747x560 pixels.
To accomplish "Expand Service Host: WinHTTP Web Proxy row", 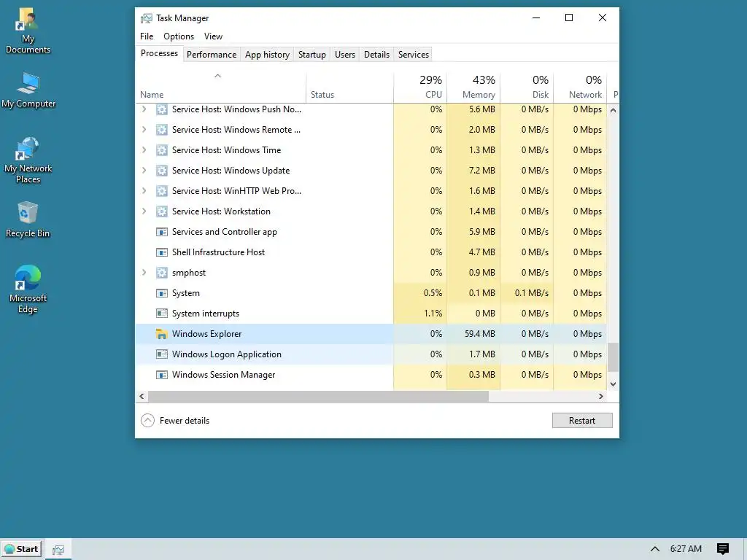I will click(x=144, y=191).
